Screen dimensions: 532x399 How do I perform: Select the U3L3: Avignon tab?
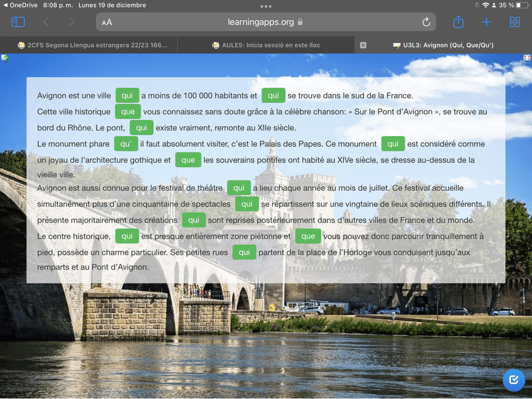pyautogui.click(x=443, y=45)
